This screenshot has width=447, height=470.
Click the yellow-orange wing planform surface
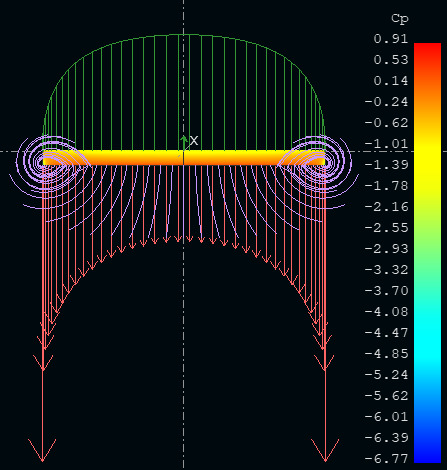tap(184, 158)
